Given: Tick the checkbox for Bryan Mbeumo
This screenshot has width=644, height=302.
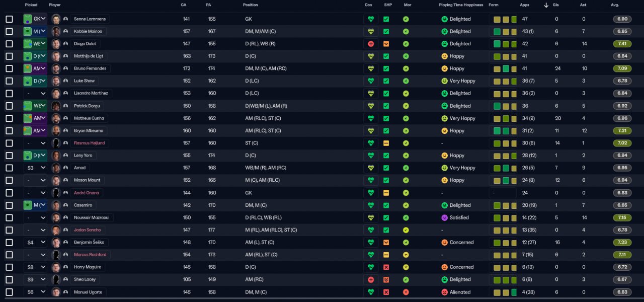Looking at the screenshot, I should [9, 131].
